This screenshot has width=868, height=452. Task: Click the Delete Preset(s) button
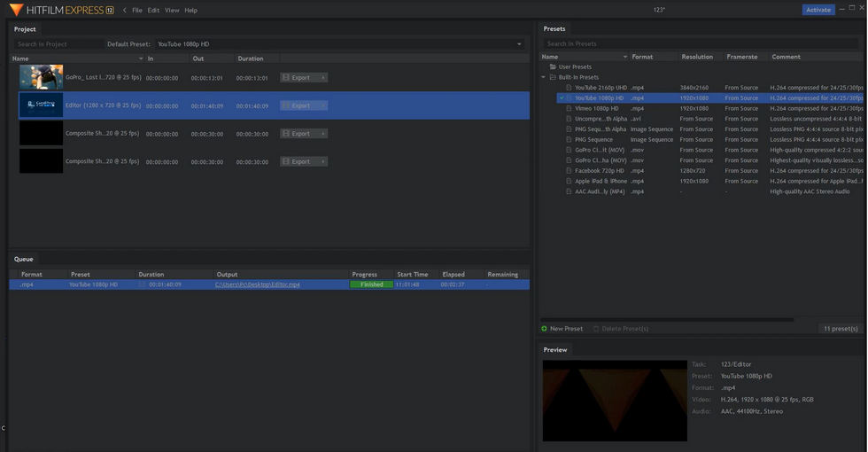(621, 329)
